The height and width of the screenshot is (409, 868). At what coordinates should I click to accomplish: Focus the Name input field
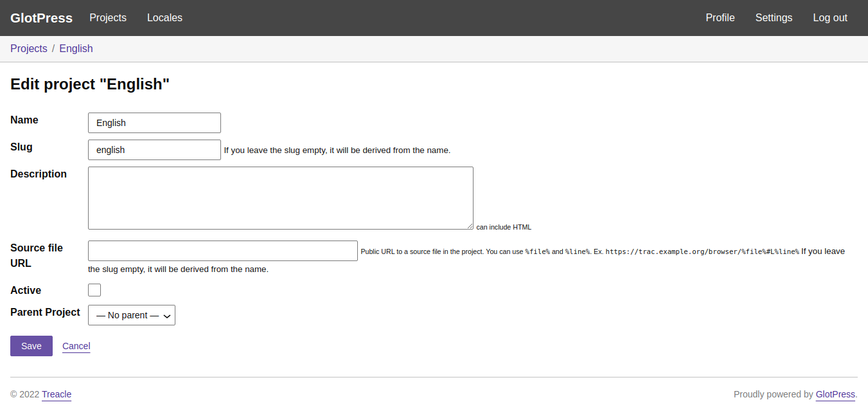click(x=154, y=123)
